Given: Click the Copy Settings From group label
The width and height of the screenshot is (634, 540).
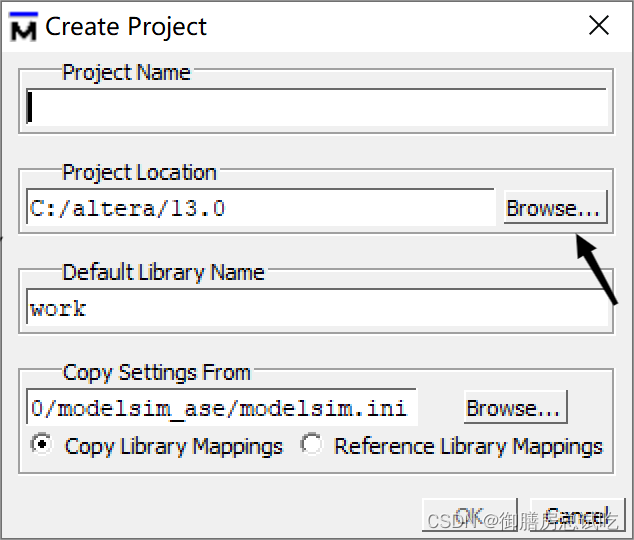Looking at the screenshot, I should tap(156, 372).
